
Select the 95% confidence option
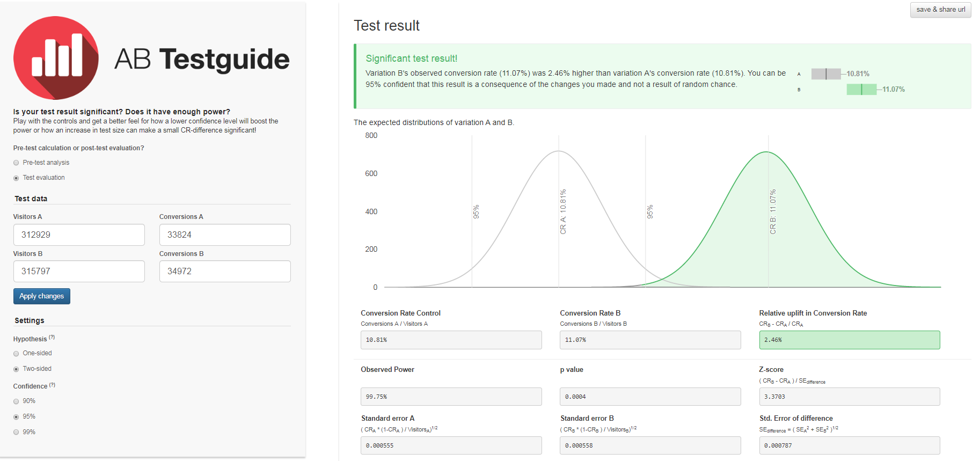pyautogui.click(x=16, y=417)
